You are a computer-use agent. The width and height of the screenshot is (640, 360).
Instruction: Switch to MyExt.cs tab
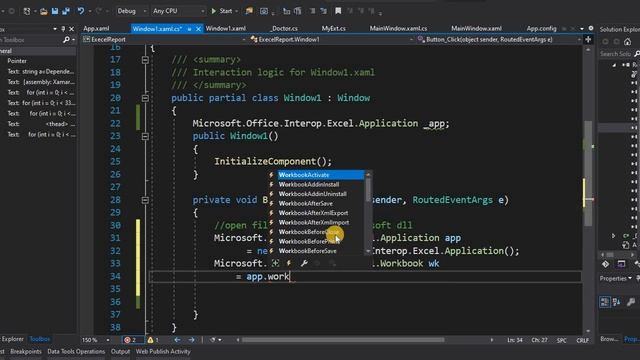pos(333,29)
